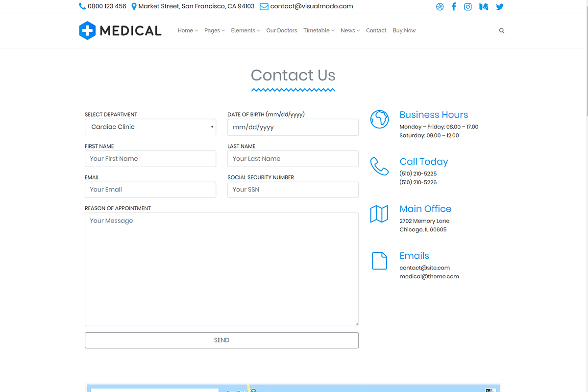Click the Reason of Appointment textarea
588x392 pixels.
[x=221, y=269]
